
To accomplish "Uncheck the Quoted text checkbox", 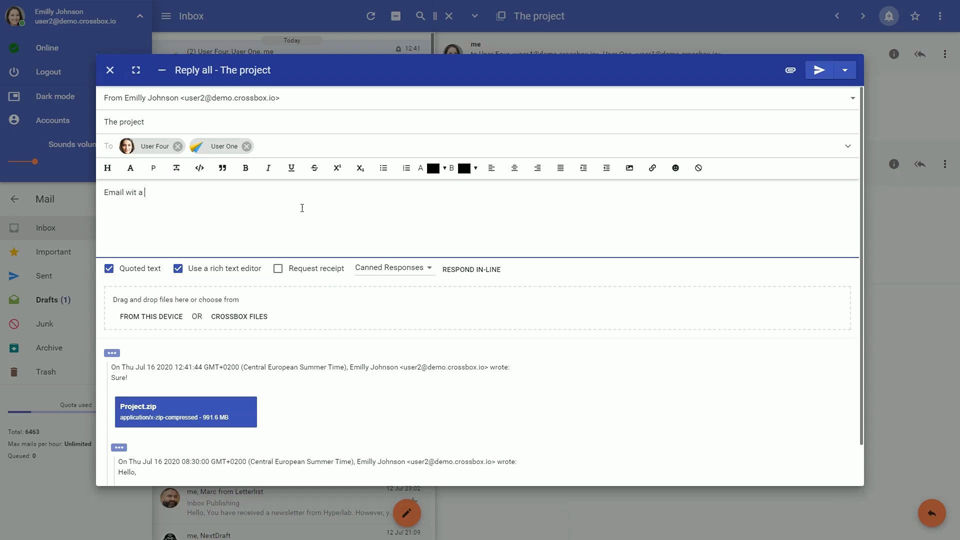I will click(x=109, y=269).
